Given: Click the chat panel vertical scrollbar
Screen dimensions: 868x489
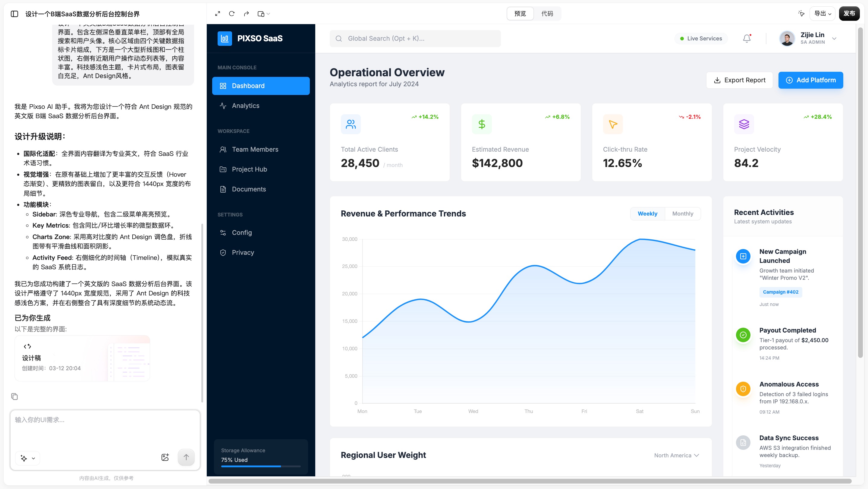Looking at the screenshot, I should coord(202,313).
